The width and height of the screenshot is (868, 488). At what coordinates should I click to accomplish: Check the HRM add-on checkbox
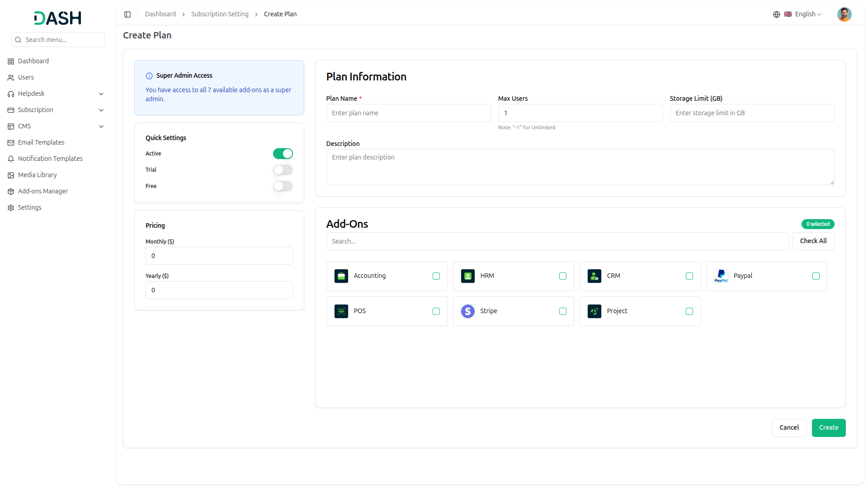pyautogui.click(x=563, y=276)
